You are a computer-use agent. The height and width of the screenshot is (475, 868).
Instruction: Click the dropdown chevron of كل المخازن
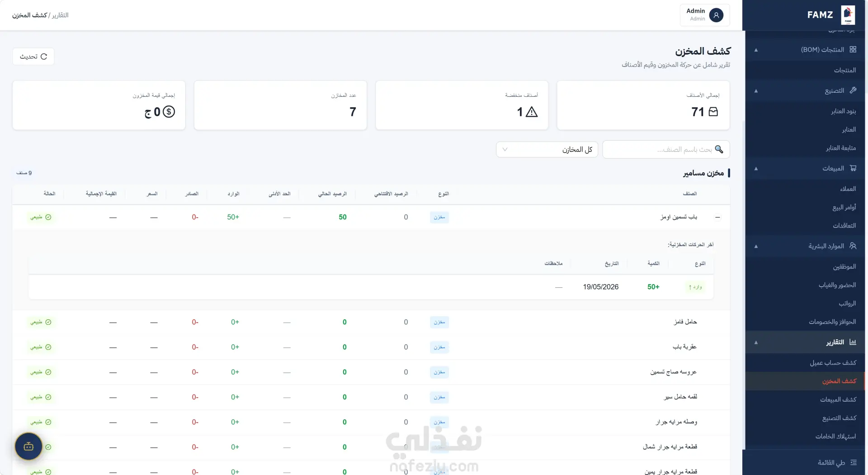click(x=505, y=149)
